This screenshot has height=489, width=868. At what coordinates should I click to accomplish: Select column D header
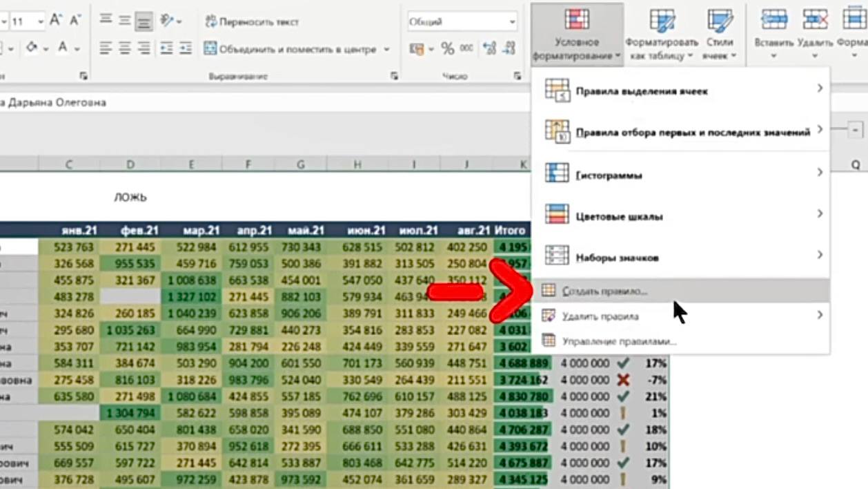(x=130, y=164)
